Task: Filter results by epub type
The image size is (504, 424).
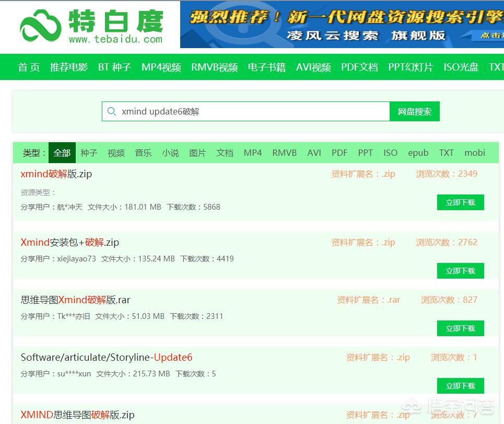Action: [x=418, y=153]
